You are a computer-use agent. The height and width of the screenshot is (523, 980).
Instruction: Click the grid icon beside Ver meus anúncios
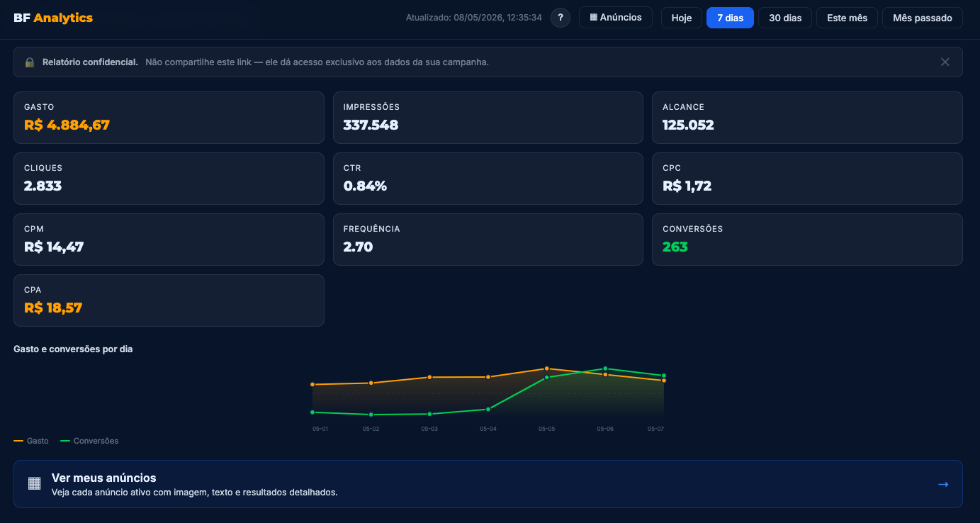(x=34, y=483)
